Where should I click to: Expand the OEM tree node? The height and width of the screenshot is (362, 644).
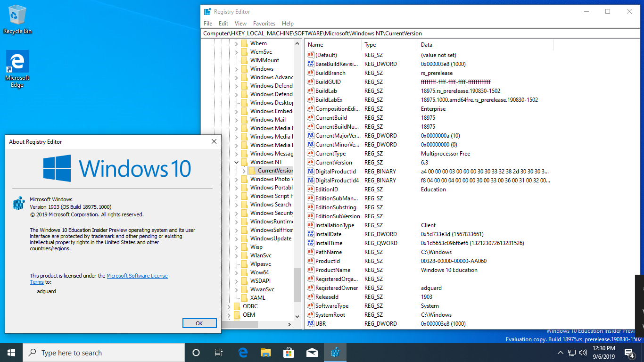click(x=229, y=314)
